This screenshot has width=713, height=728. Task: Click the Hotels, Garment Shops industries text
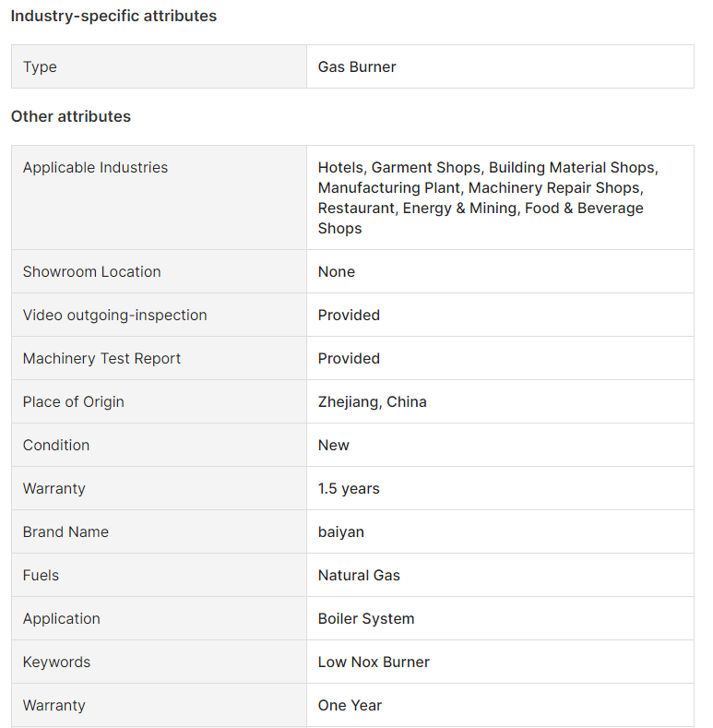pos(488,197)
